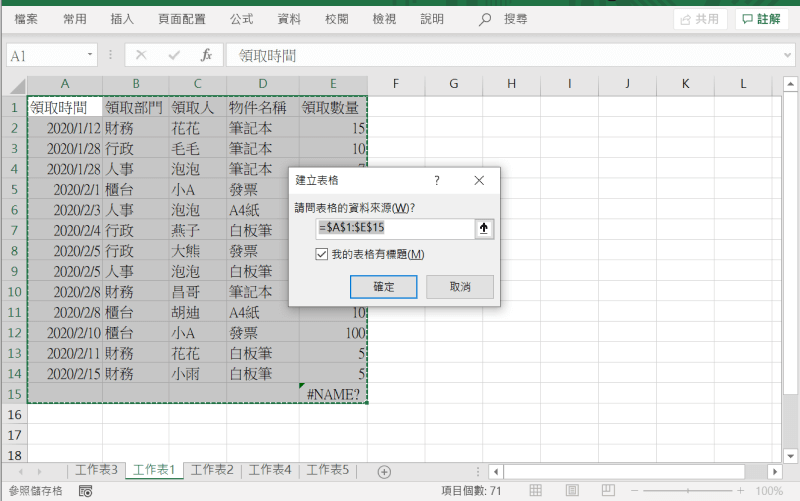Screen dimensions: 800x501
Task: Switch to sheet tab 工作表5
Action: [328, 470]
